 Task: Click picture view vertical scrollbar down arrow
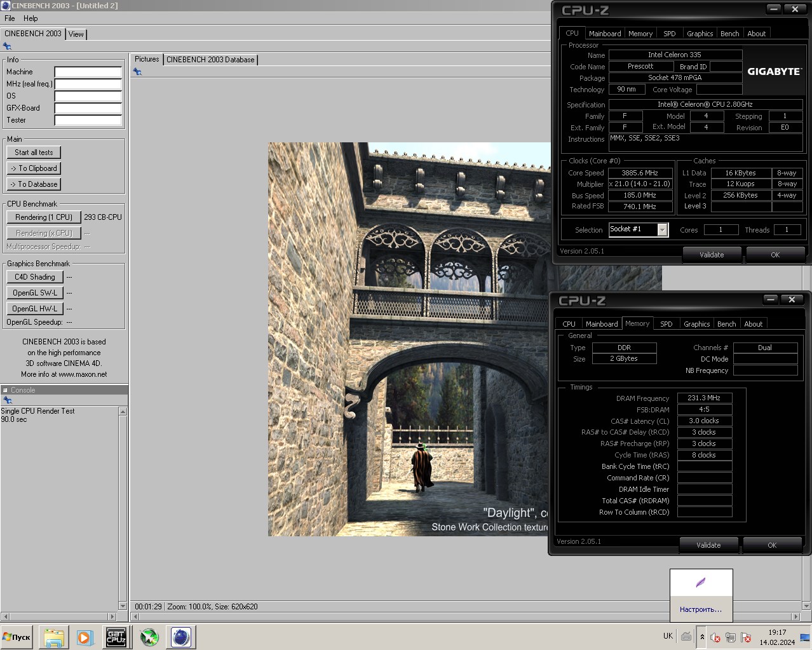(x=807, y=606)
